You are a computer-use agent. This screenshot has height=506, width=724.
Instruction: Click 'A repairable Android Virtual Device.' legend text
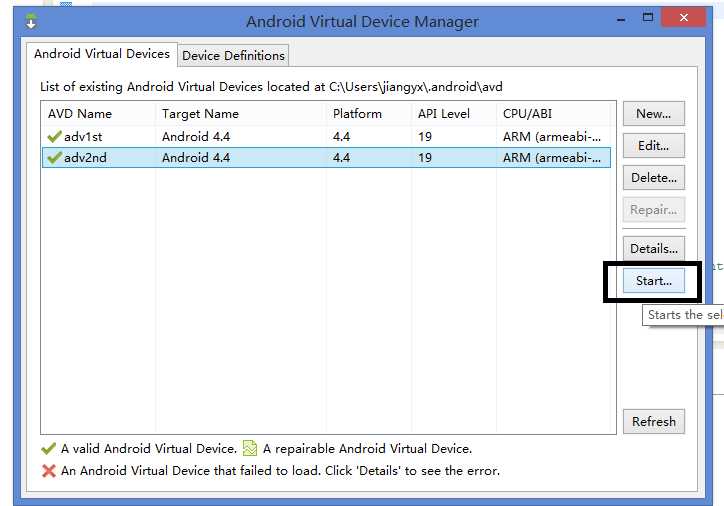pos(368,449)
